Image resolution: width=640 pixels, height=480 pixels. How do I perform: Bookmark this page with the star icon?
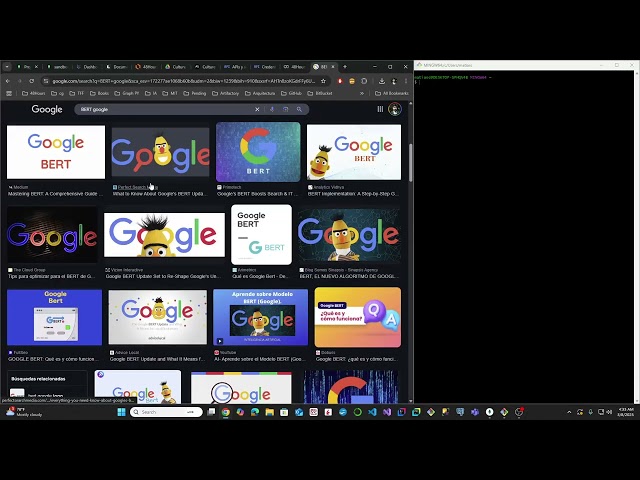323,81
